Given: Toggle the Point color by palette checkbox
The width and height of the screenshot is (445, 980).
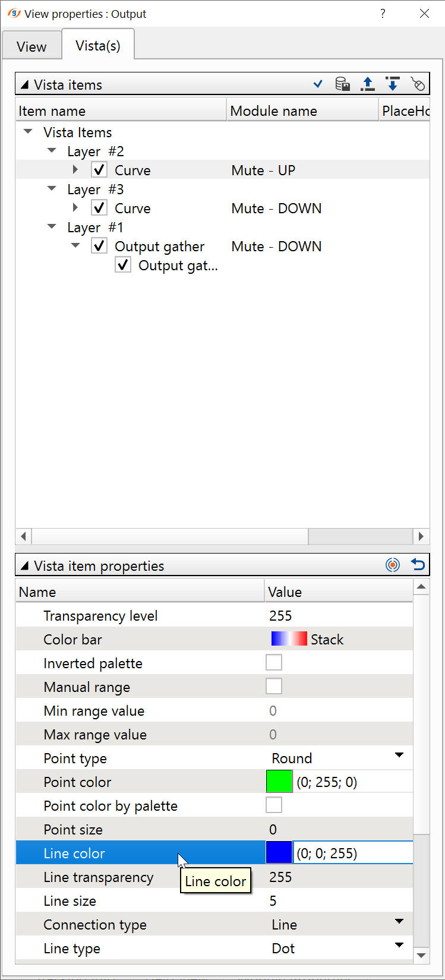Looking at the screenshot, I should pos(274,805).
